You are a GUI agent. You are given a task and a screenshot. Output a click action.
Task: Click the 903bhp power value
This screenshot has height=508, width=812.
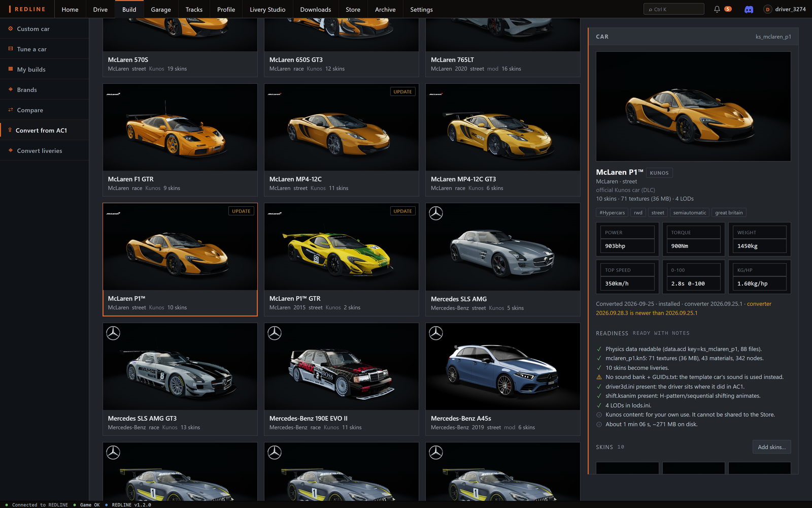click(615, 246)
